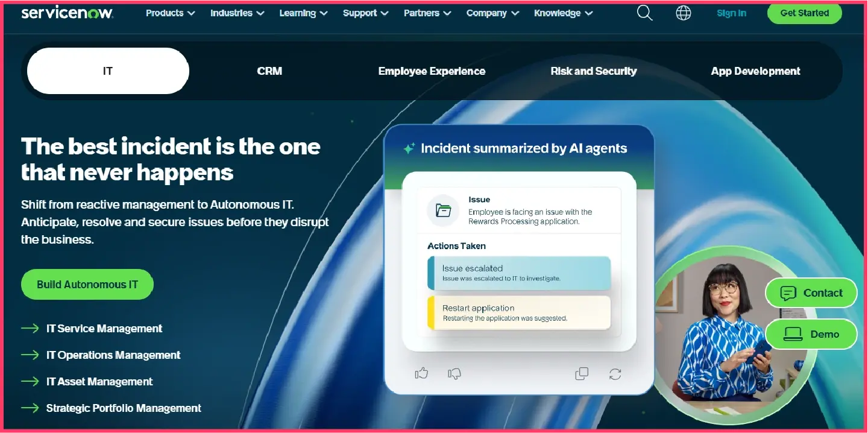This screenshot has width=868, height=433.
Task: Expand the Support menu
Action: [x=367, y=13]
